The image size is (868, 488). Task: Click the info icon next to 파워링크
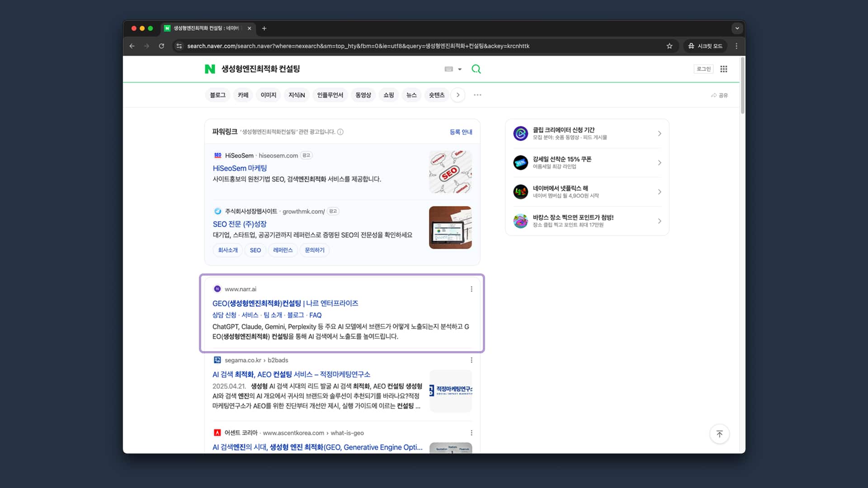click(340, 132)
